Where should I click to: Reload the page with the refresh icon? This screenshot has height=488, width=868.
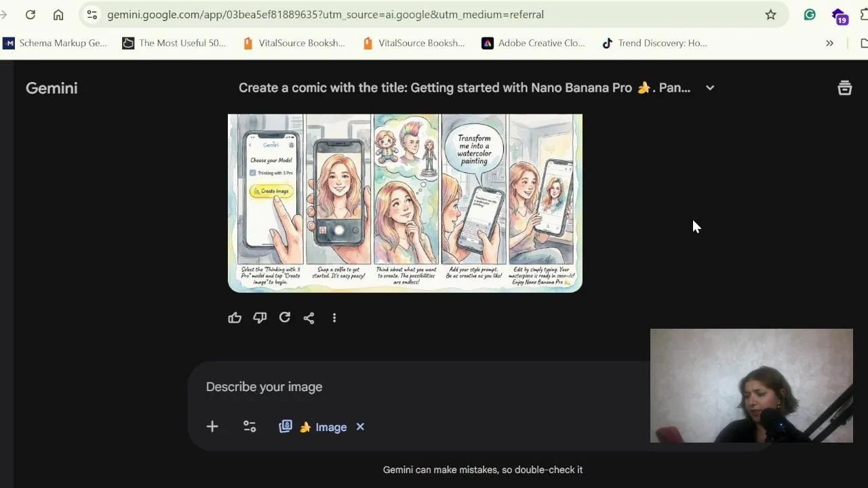point(30,14)
